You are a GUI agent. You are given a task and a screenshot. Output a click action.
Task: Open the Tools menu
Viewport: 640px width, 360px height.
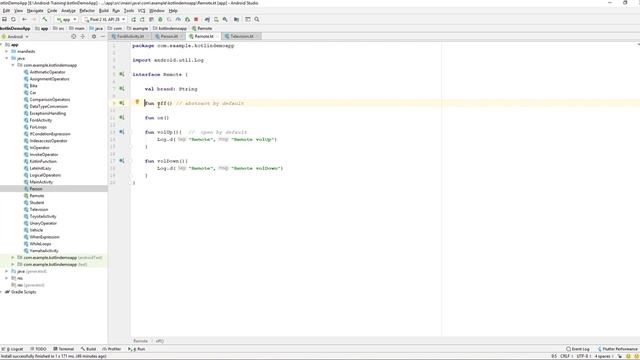pyautogui.click(x=129, y=11)
